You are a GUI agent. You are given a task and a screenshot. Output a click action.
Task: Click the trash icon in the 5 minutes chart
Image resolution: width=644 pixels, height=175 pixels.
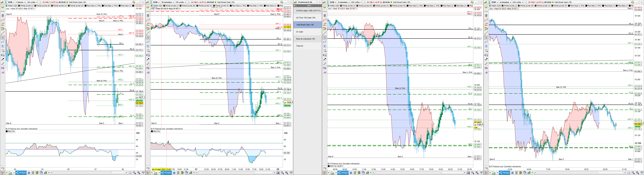pyautogui.click(x=325, y=15)
